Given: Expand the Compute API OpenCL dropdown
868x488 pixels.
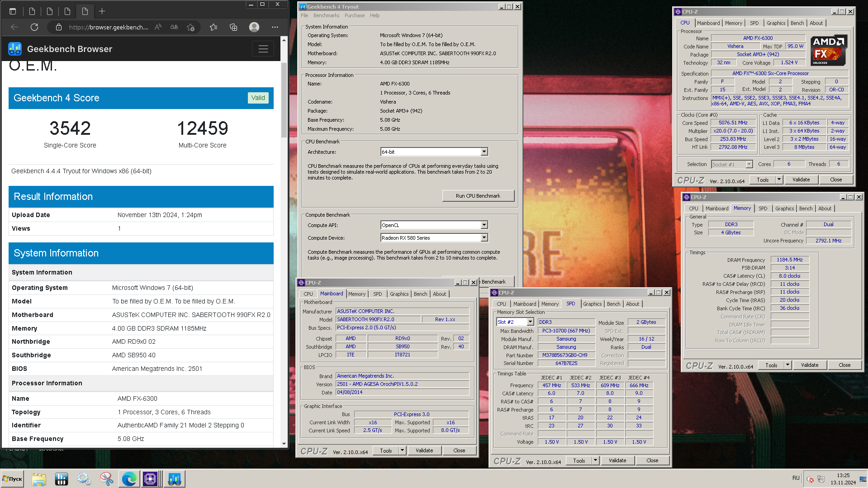Looking at the screenshot, I should 484,225.
